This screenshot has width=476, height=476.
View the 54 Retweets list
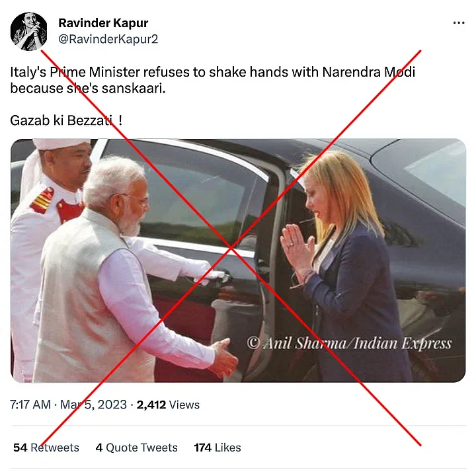46,448
